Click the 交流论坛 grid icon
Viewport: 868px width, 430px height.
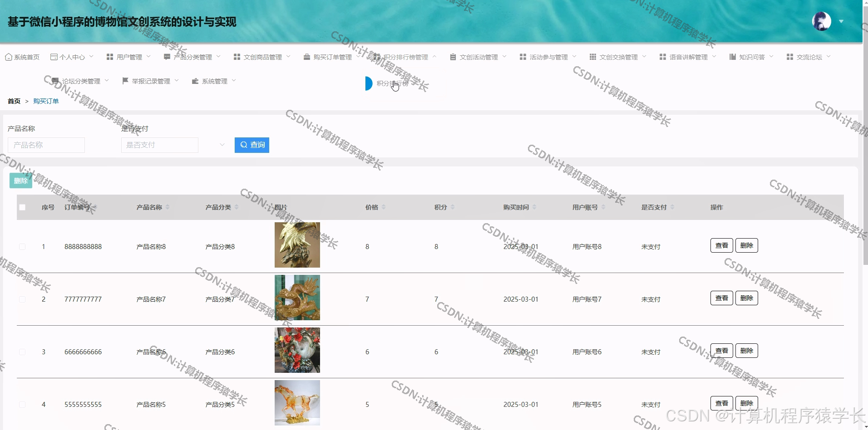[x=790, y=57]
